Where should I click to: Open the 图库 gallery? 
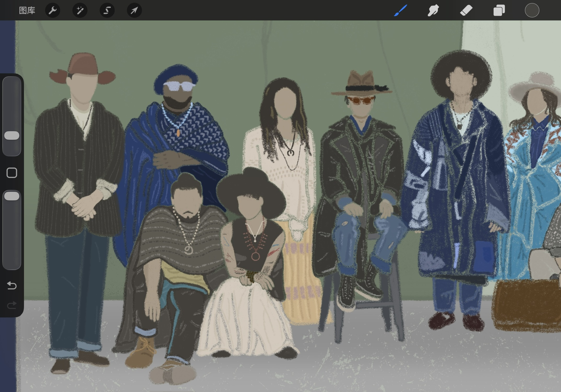tap(27, 10)
